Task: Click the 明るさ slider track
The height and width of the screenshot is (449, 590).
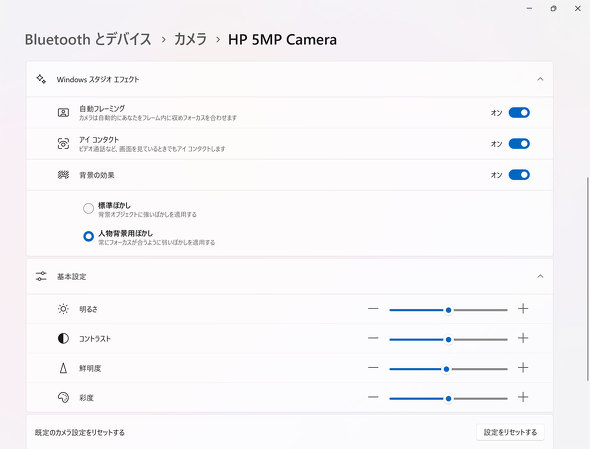Action: (448, 310)
